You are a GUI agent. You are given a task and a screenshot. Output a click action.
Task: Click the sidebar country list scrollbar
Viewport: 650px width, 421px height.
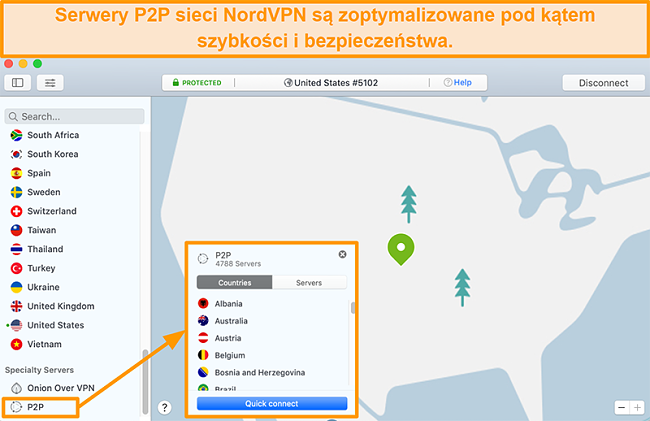145,381
